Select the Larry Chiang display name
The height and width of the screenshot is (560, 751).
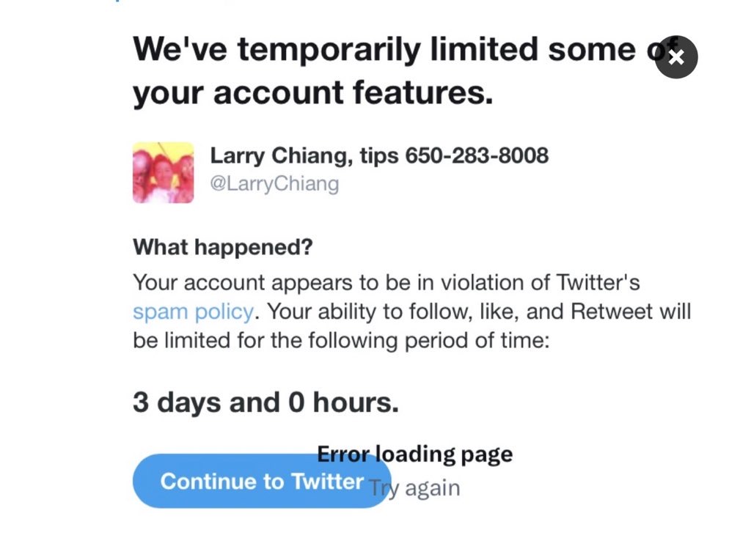[277, 155]
